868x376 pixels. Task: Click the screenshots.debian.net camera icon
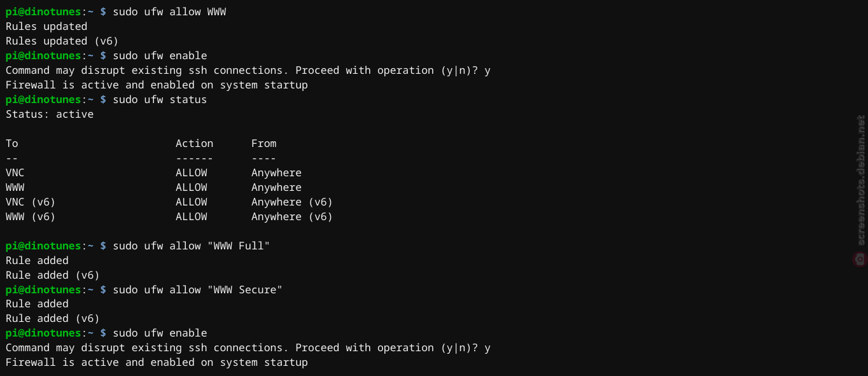(x=860, y=259)
